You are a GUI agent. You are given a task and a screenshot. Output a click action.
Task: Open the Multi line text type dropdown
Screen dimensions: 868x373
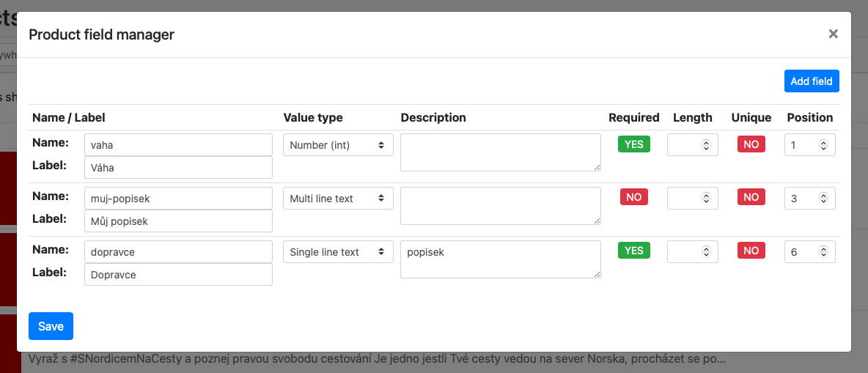tap(338, 199)
